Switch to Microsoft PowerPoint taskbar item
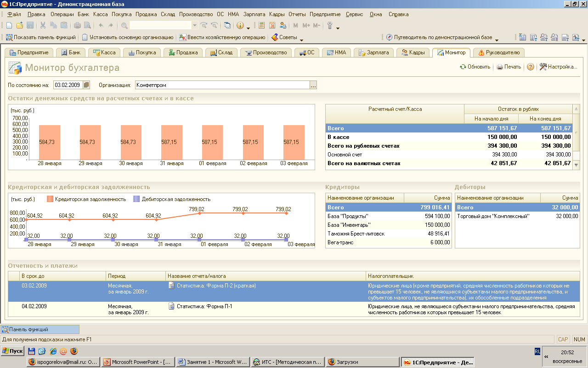This screenshot has width=588, height=368. (x=138, y=362)
